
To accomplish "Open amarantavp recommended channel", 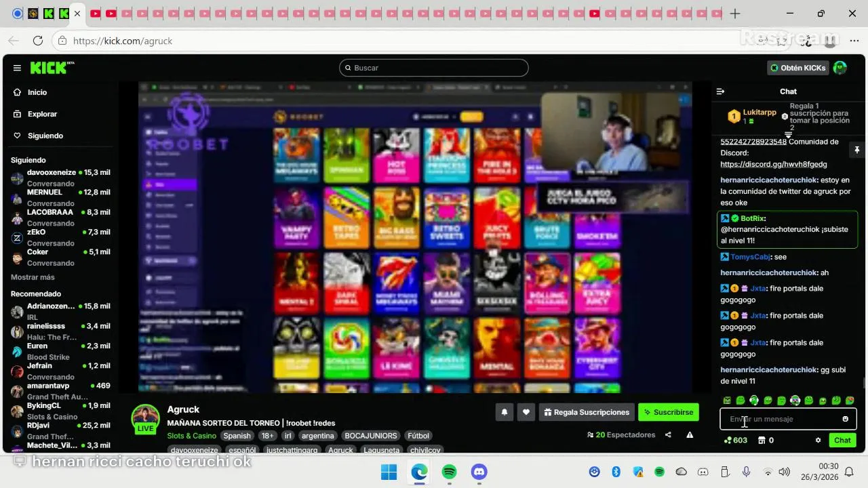I will tap(60, 391).
